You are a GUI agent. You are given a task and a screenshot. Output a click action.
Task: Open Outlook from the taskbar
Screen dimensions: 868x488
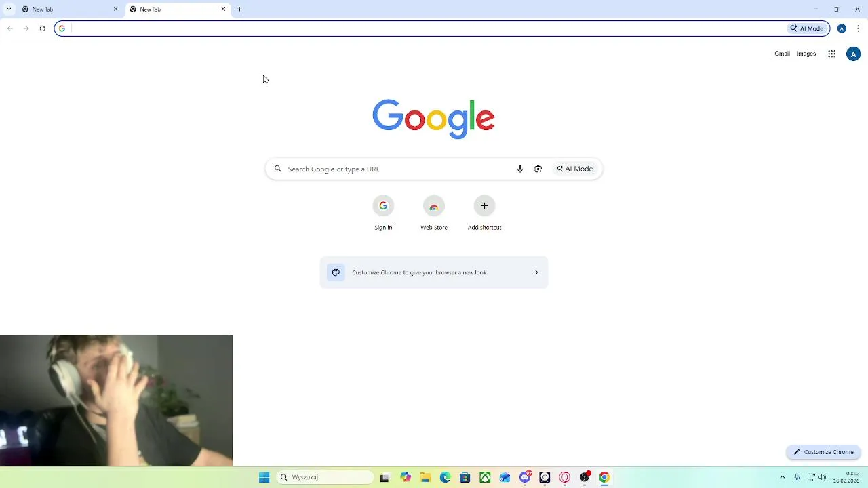(x=505, y=477)
